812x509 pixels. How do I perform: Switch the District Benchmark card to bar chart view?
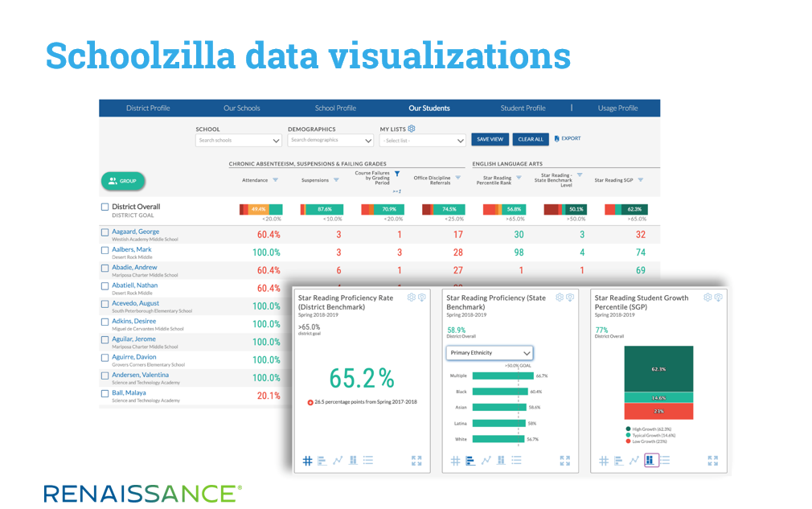(322, 460)
